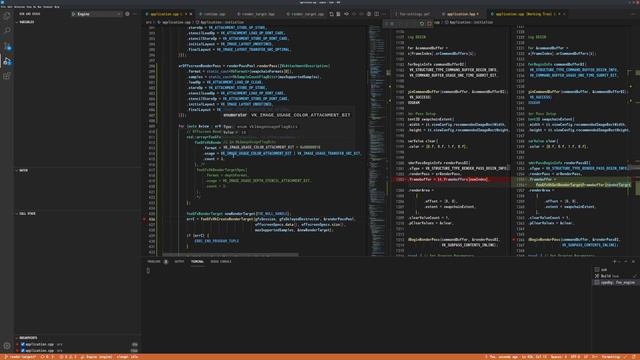Toggle first application.cpp breakpoint checkbox

click(23, 344)
